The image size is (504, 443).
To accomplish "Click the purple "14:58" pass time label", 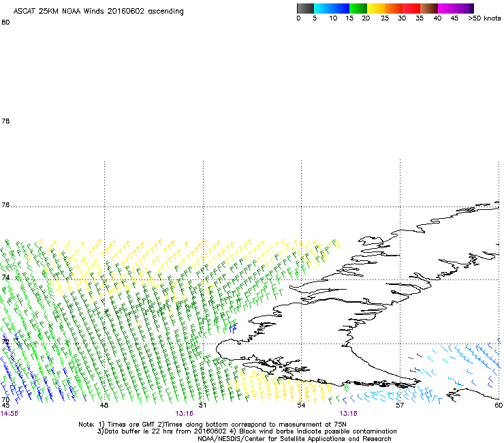I will (10, 414).
